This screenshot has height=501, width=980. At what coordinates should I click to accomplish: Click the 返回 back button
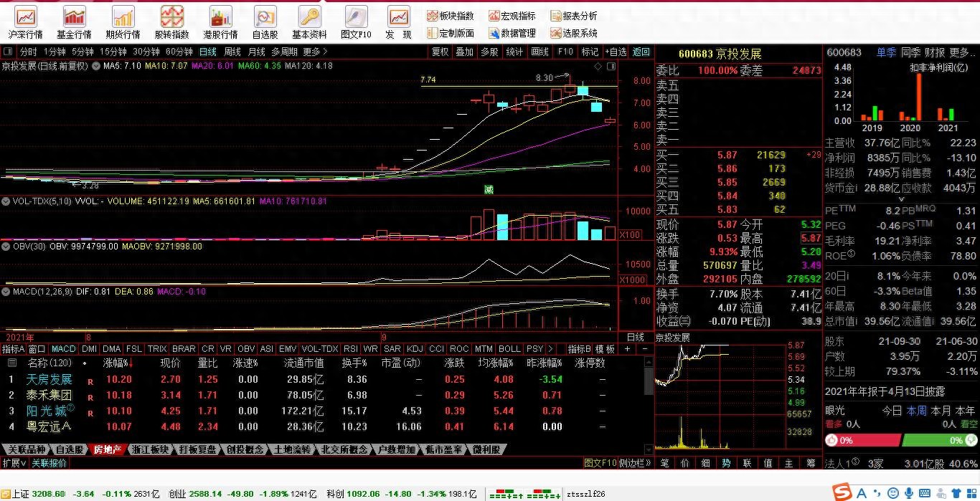pyautogui.click(x=641, y=52)
